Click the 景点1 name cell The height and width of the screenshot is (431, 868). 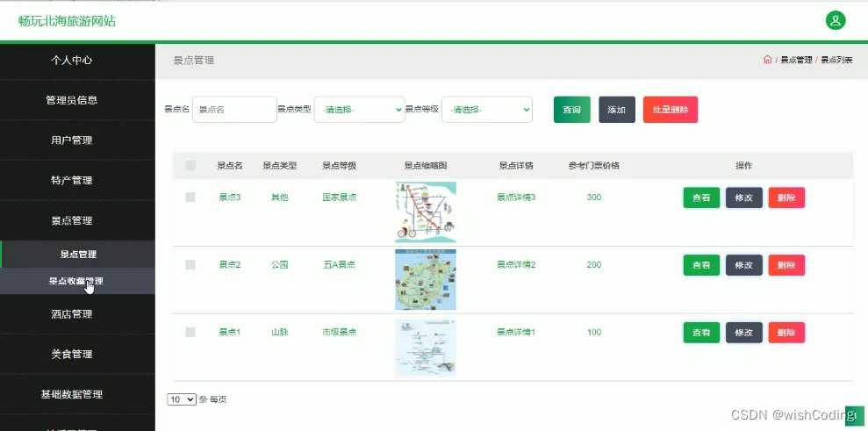tap(230, 333)
